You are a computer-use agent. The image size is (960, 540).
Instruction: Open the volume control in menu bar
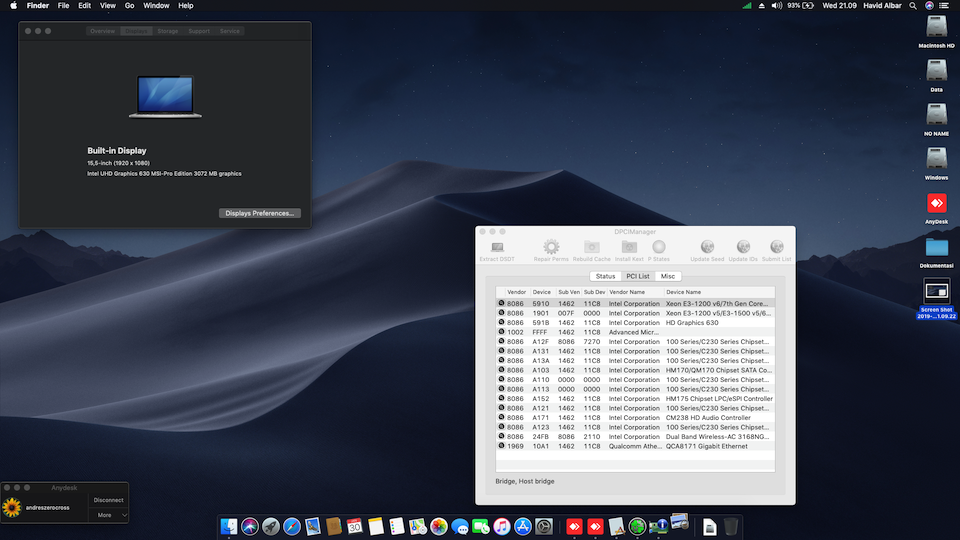pos(779,6)
